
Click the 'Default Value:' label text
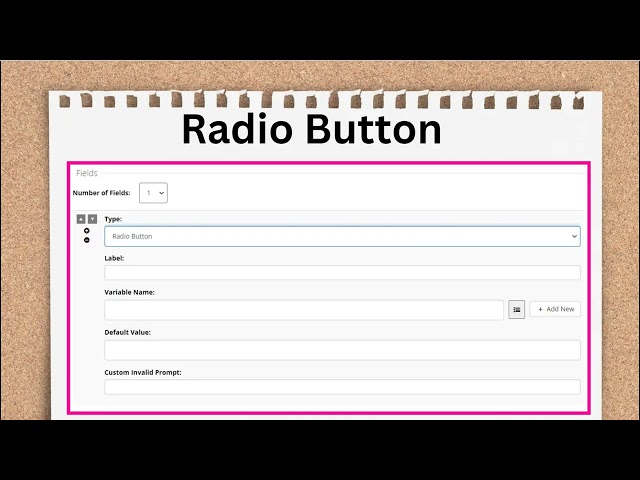click(x=127, y=332)
